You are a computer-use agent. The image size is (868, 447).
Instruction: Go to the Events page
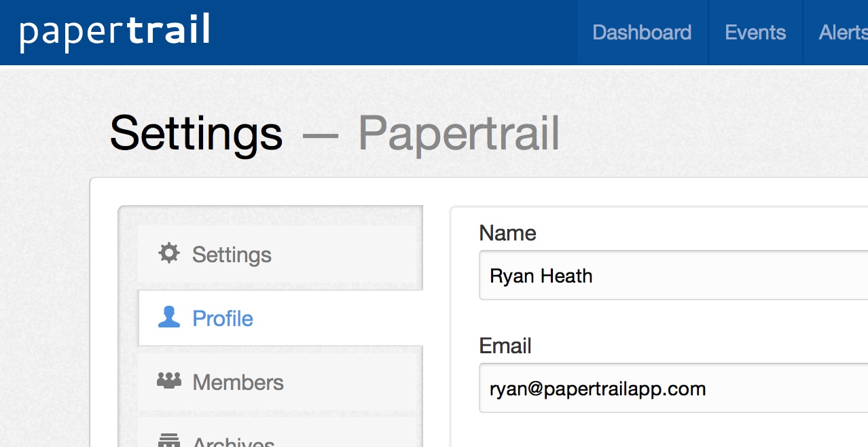click(755, 33)
